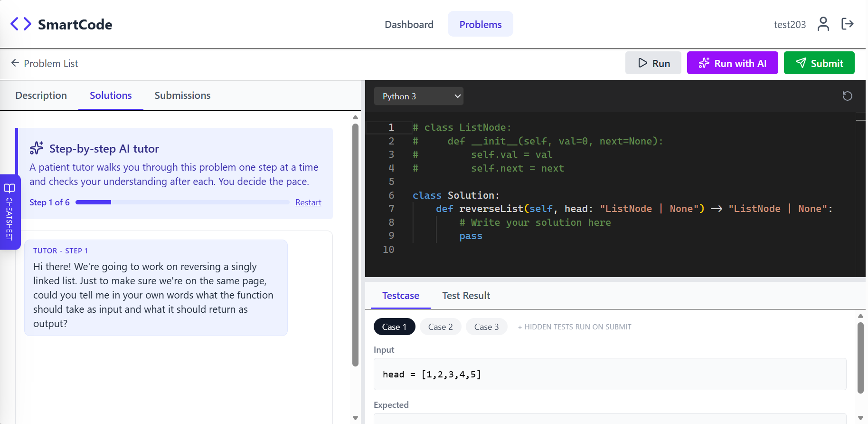This screenshot has height=424, width=868.
Task: Click the 'pass' line in code editor
Action: click(471, 236)
